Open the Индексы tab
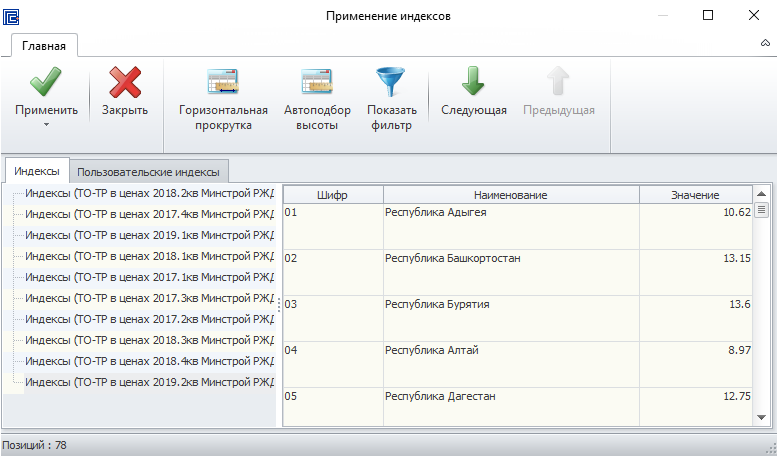The image size is (778, 457). click(37, 171)
